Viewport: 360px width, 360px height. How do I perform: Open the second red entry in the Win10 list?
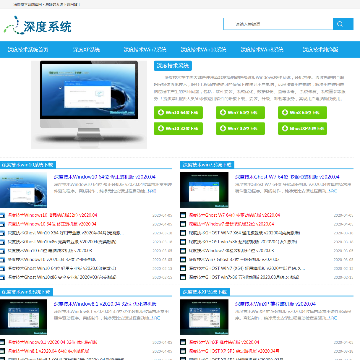tap(52, 224)
